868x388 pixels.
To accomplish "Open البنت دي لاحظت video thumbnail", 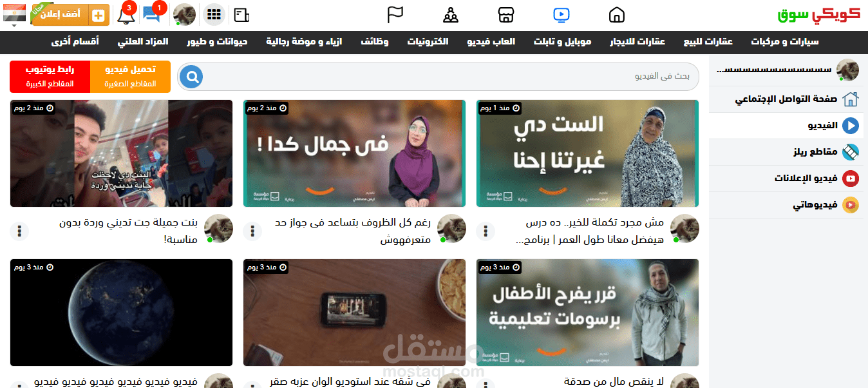I will [121, 153].
